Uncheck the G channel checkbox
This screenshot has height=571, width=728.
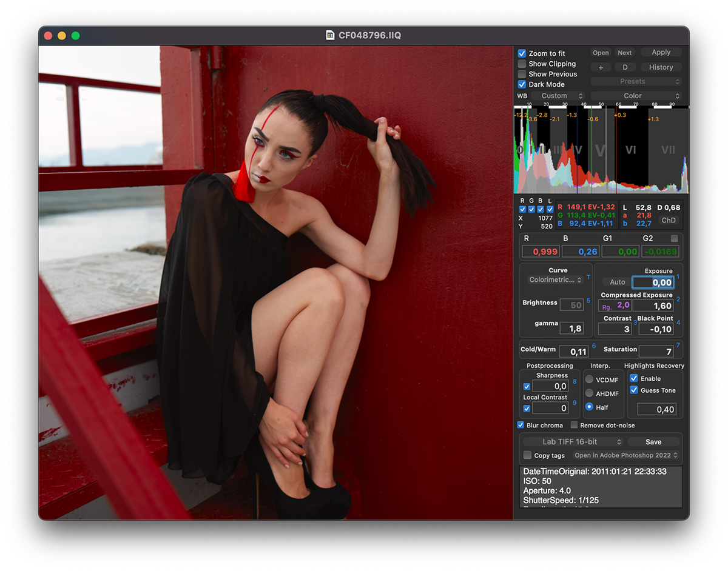[x=532, y=209]
